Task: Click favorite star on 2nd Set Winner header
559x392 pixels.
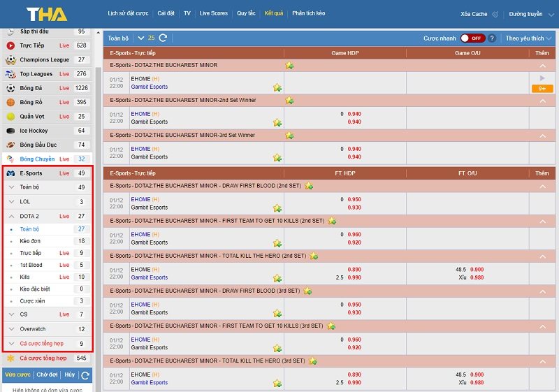Action: 289,101
